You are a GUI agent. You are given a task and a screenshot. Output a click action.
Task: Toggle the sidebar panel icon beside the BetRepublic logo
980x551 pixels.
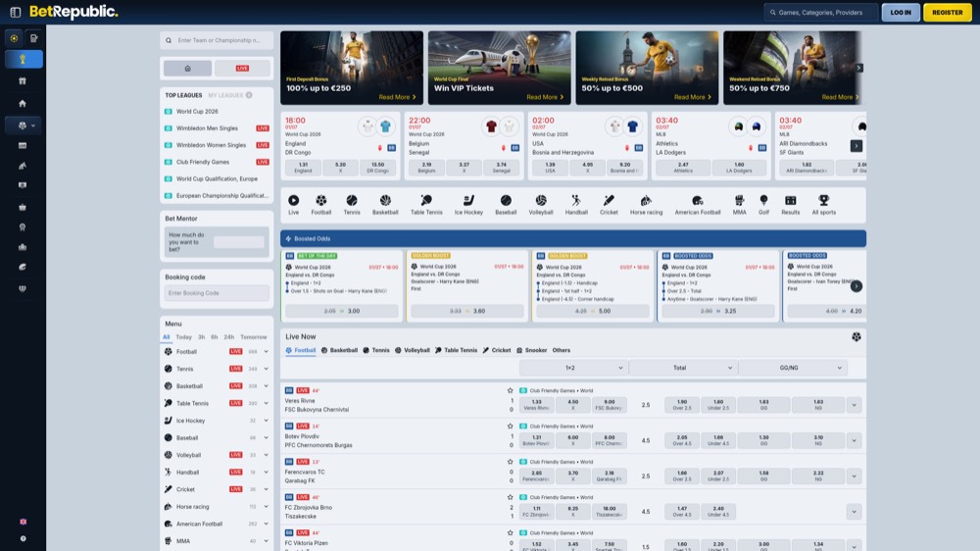pyautogui.click(x=16, y=12)
